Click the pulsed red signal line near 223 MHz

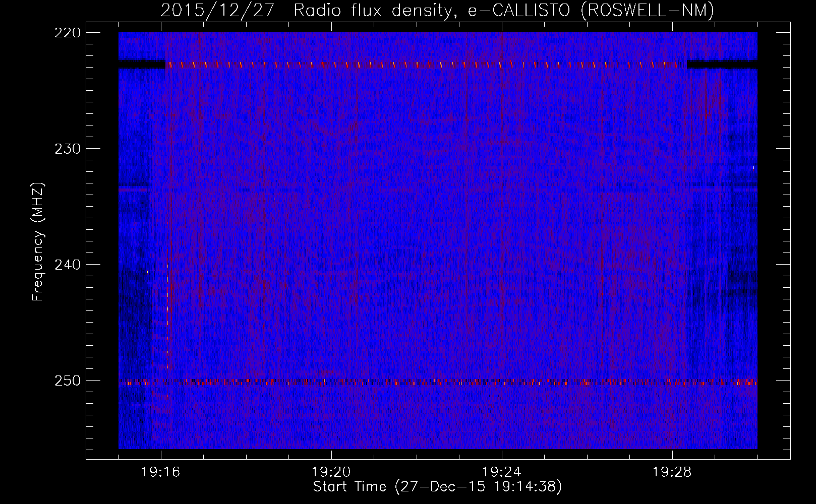click(426, 65)
